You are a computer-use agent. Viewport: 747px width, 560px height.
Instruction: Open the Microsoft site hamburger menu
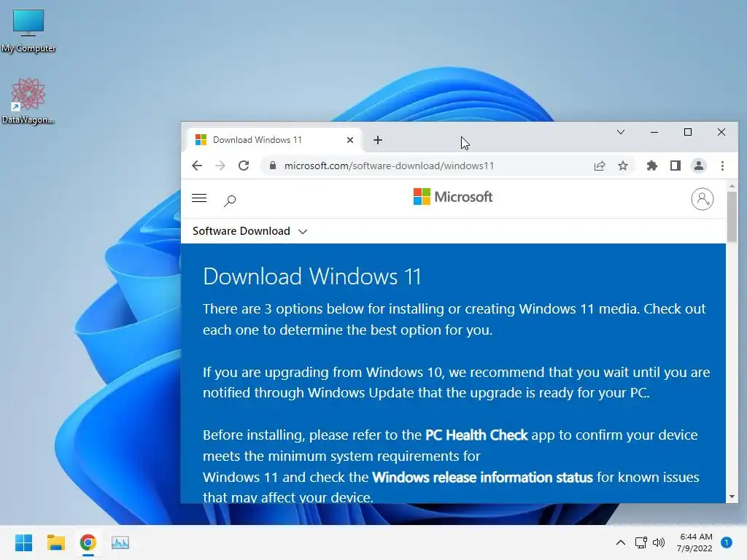click(x=199, y=198)
